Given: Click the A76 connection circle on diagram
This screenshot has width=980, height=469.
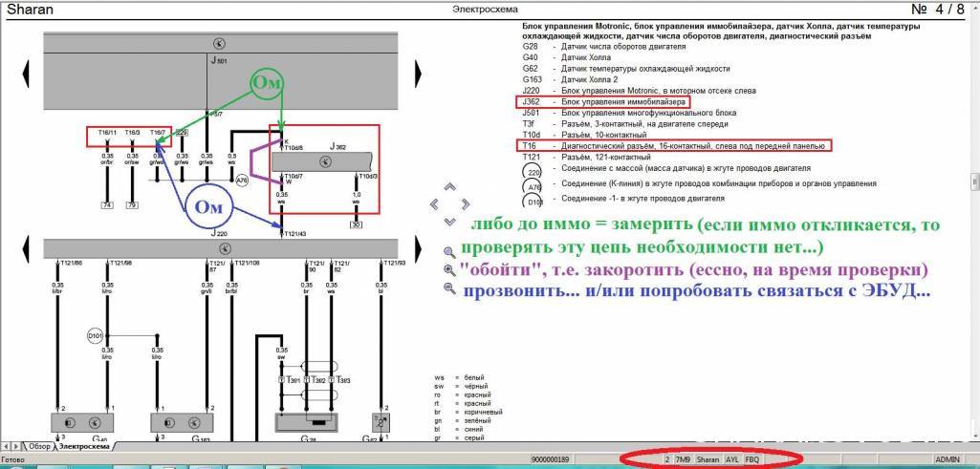Looking at the screenshot, I should 243,179.
